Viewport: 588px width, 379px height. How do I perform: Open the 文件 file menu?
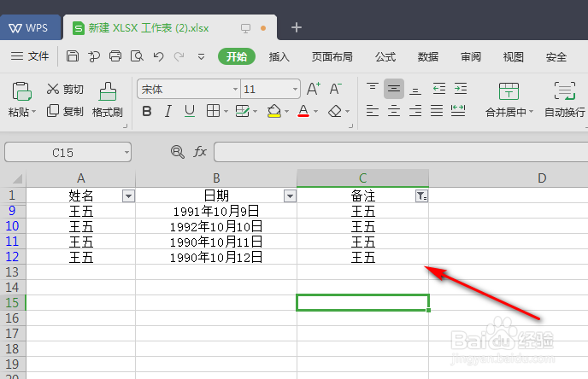coord(30,56)
